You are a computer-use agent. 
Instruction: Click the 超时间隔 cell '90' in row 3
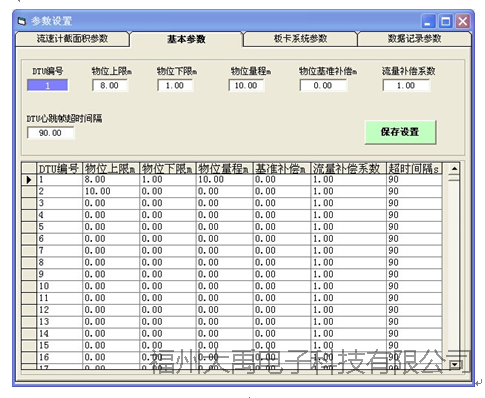(414, 203)
